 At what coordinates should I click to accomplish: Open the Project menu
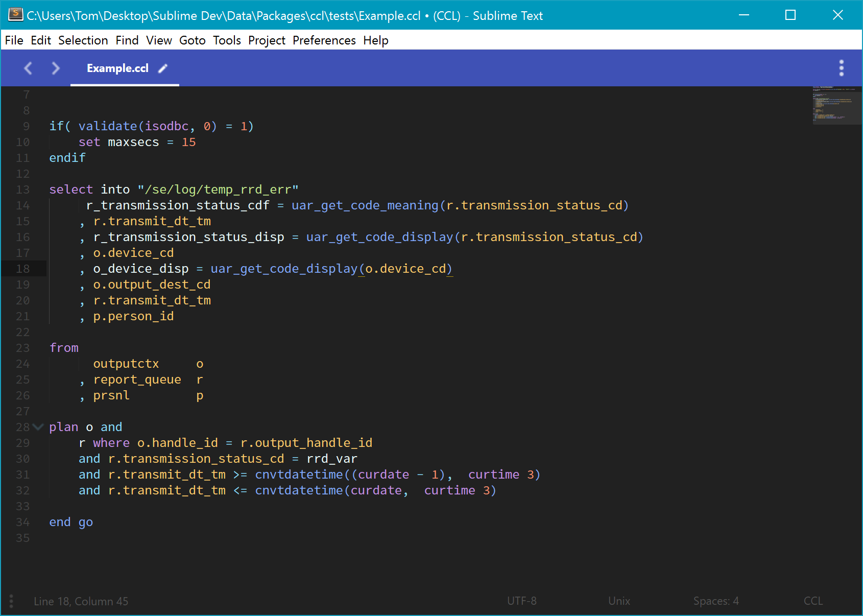pyautogui.click(x=267, y=40)
